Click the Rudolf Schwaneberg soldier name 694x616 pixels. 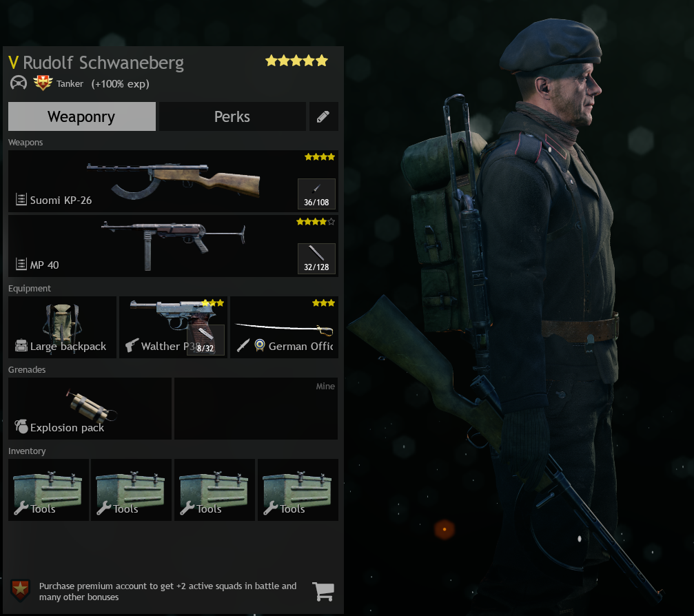point(103,63)
